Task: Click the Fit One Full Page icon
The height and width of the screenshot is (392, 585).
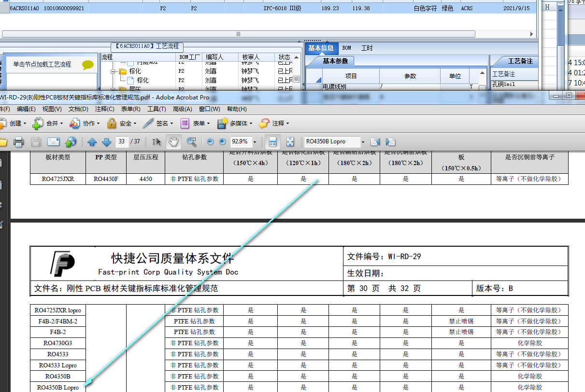Action: pyautogui.click(x=290, y=142)
